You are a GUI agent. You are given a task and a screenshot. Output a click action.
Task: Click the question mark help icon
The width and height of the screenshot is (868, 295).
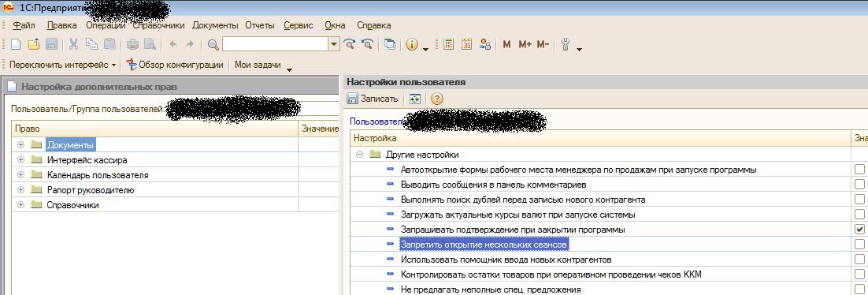pyautogui.click(x=437, y=99)
